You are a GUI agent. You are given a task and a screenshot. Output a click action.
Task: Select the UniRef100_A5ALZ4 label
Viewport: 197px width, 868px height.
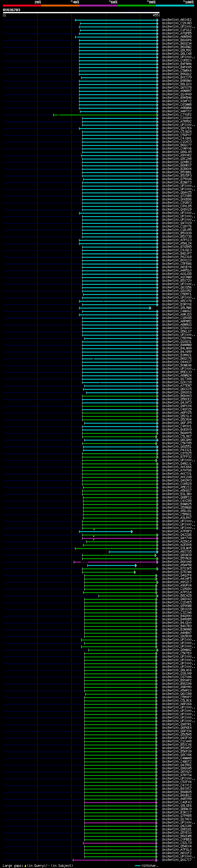tap(177, 243)
